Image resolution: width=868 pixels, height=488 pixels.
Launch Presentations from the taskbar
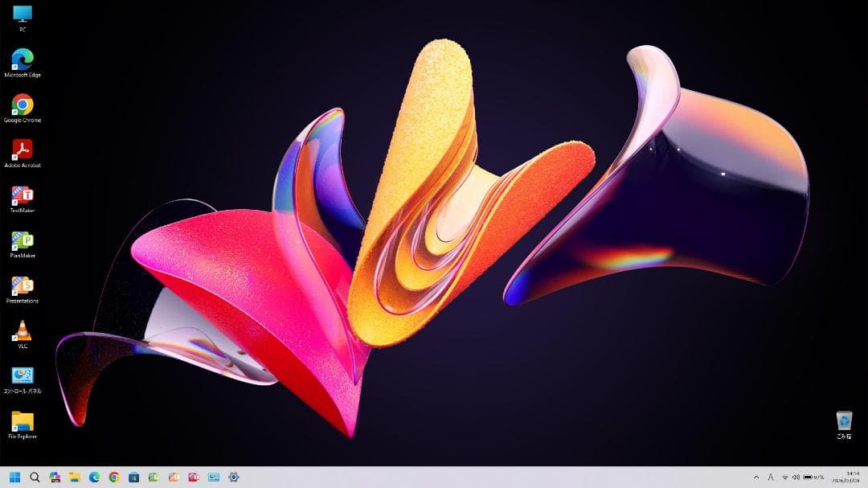pos(174,477)
